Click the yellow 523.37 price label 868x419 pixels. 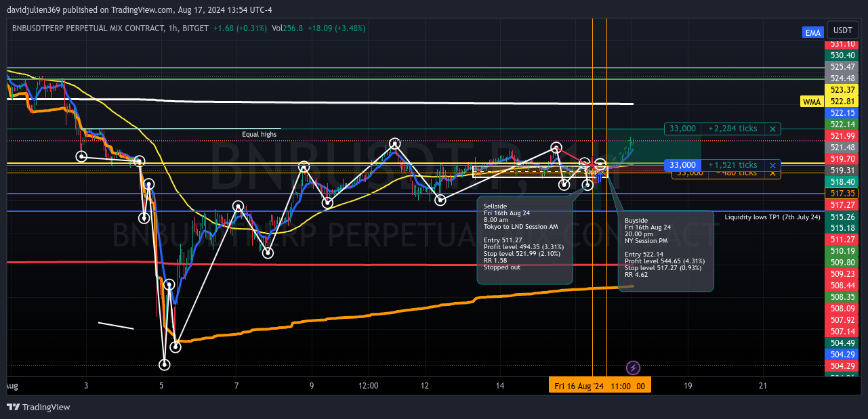[x=842, y=90]
